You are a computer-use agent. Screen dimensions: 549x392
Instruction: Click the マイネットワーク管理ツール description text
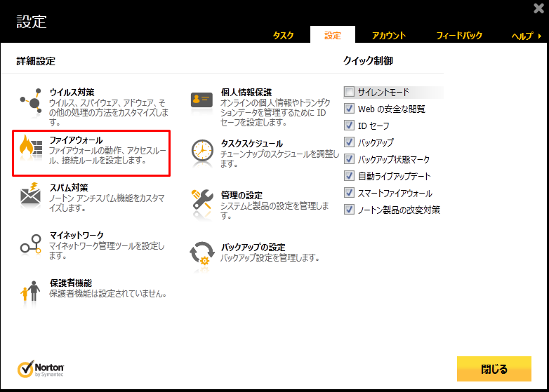[107, 250]
